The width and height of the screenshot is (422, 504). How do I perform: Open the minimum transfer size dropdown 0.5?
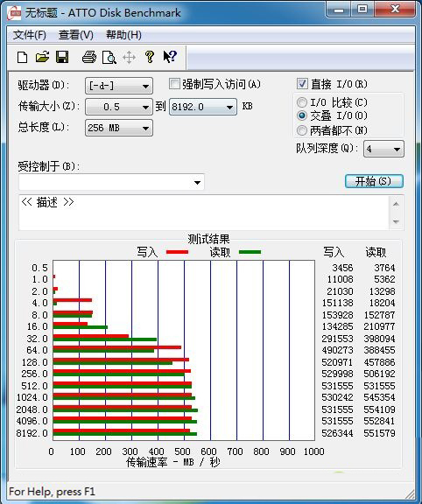(x=119, y=107)
